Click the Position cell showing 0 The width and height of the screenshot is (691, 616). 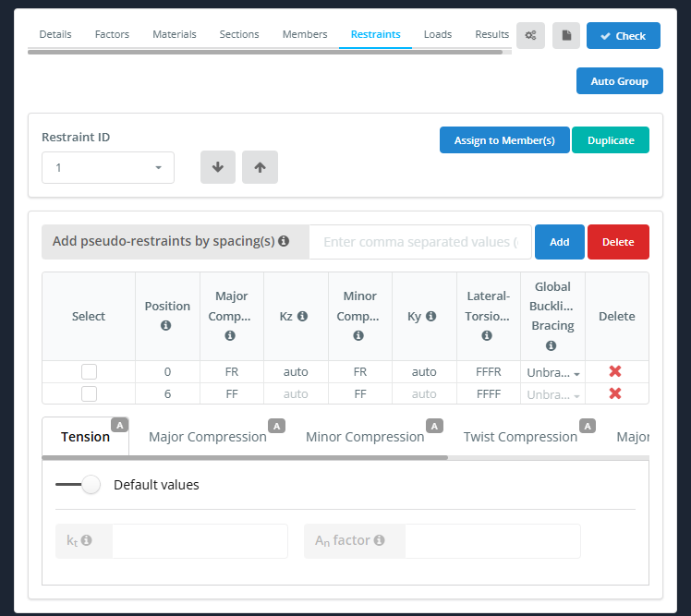point(167,372)
